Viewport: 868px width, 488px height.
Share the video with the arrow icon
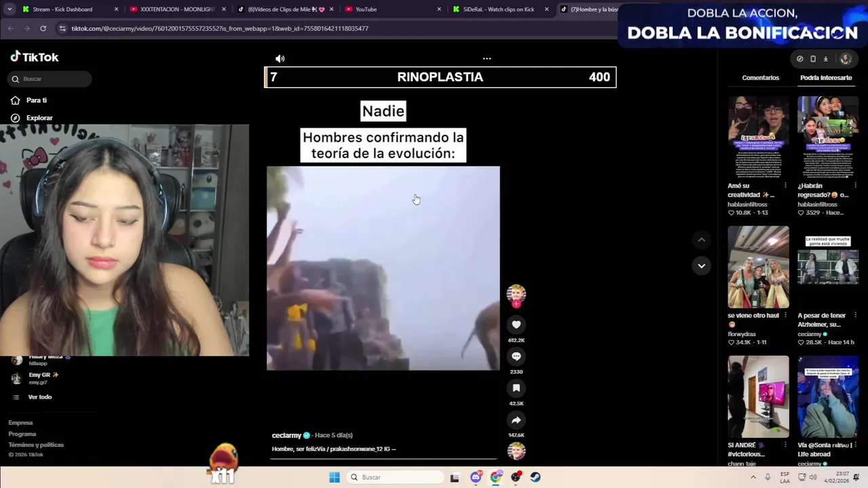pyautogui.click(x=516, y=420)
